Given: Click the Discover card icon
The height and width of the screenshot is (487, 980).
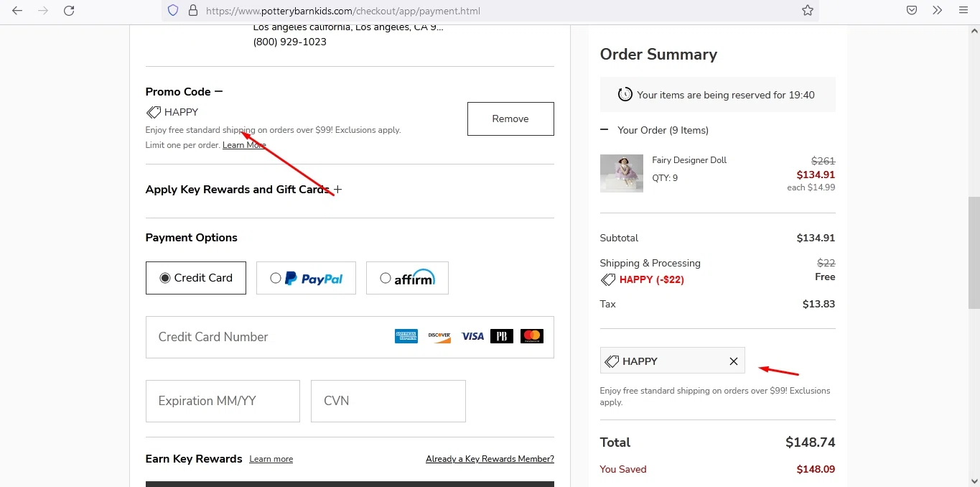Looking at the screenshot, I should [439, 336].
